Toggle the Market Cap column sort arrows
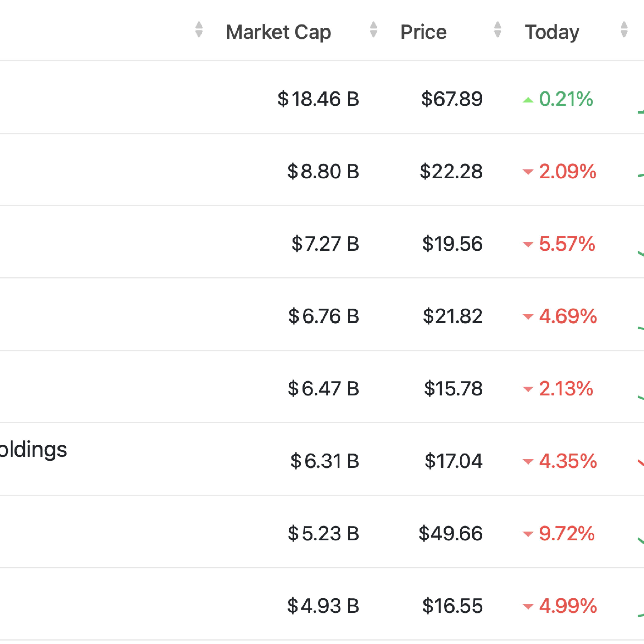Image resolution: width=644 pixels, height=644 pixels. pyautogui.click(x=373, y=30)
